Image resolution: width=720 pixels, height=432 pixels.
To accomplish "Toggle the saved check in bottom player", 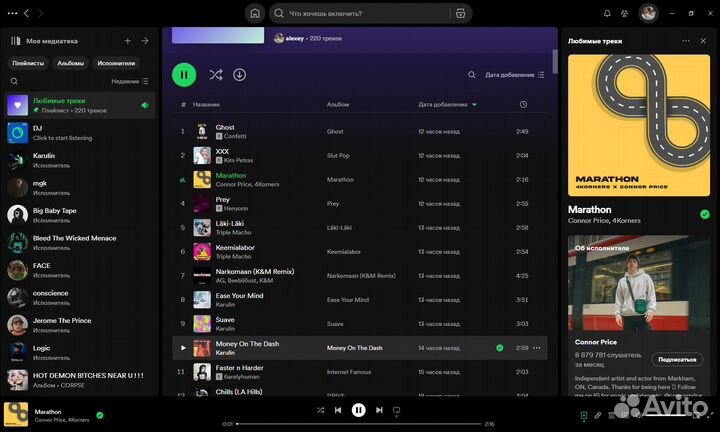I will pyautogui.click(x=100, y=415).
